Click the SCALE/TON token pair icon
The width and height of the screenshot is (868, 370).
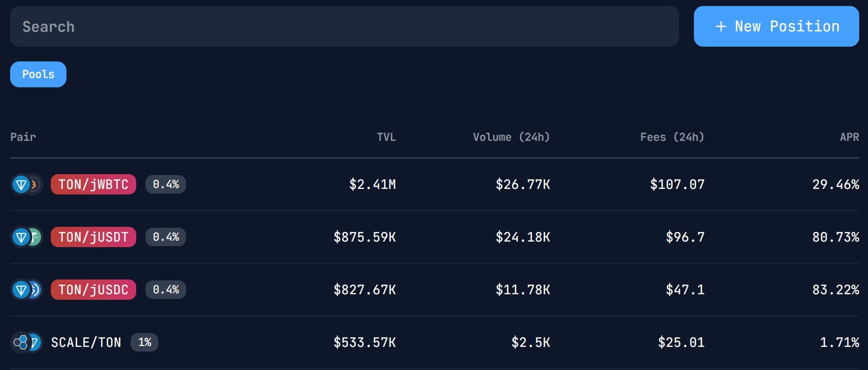[x=27, y=343]
